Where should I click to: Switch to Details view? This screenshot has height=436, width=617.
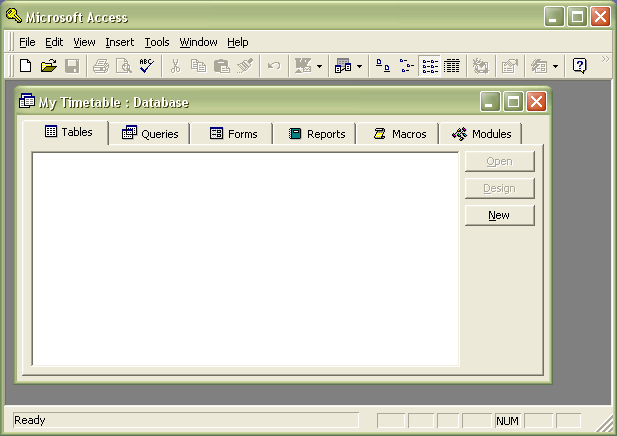(452, 66)
